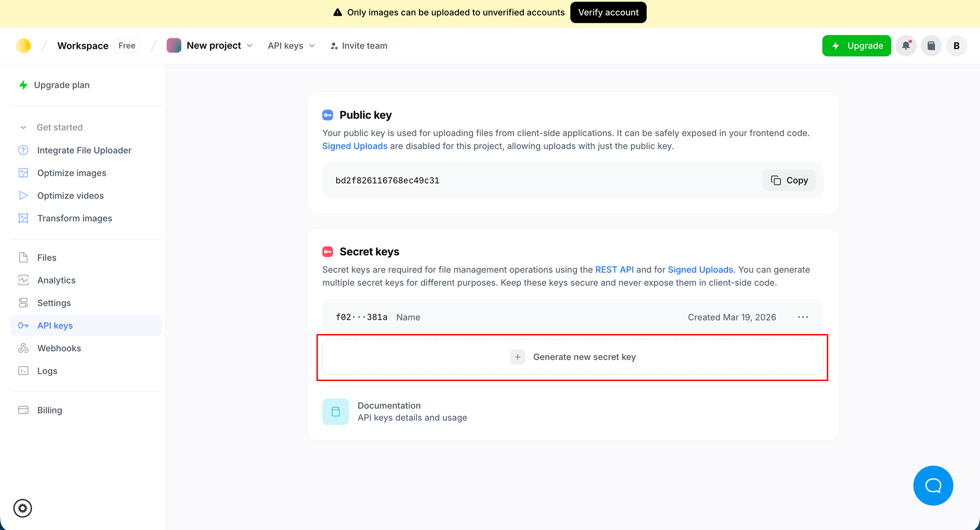Click the Verify account button
Screen dimensions: 980x530
608,12
